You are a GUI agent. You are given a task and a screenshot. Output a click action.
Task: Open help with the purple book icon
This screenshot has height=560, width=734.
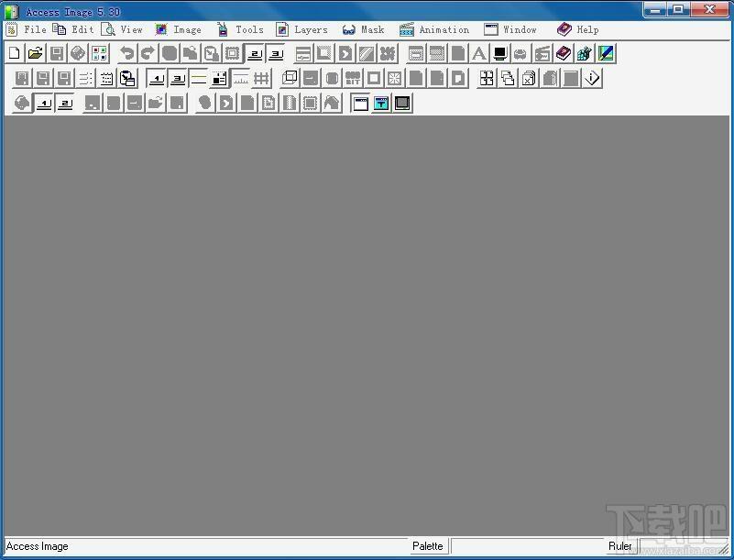click(564, 53)
